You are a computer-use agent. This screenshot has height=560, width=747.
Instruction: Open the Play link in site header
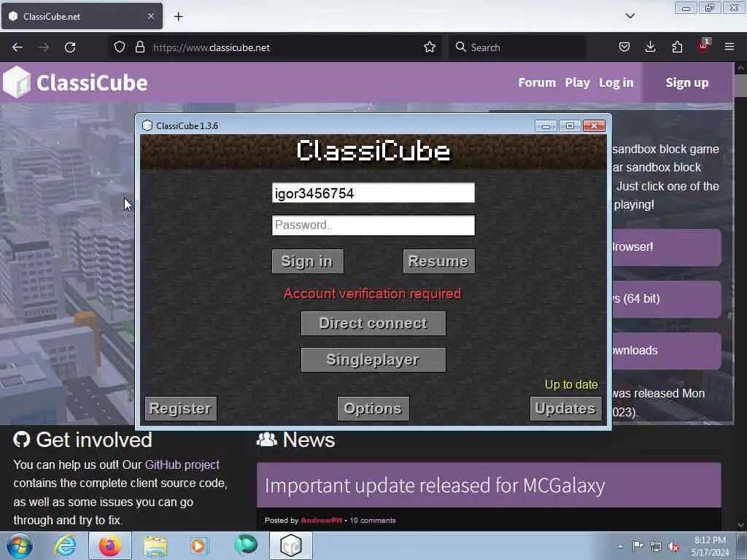[x=577, y=82]
